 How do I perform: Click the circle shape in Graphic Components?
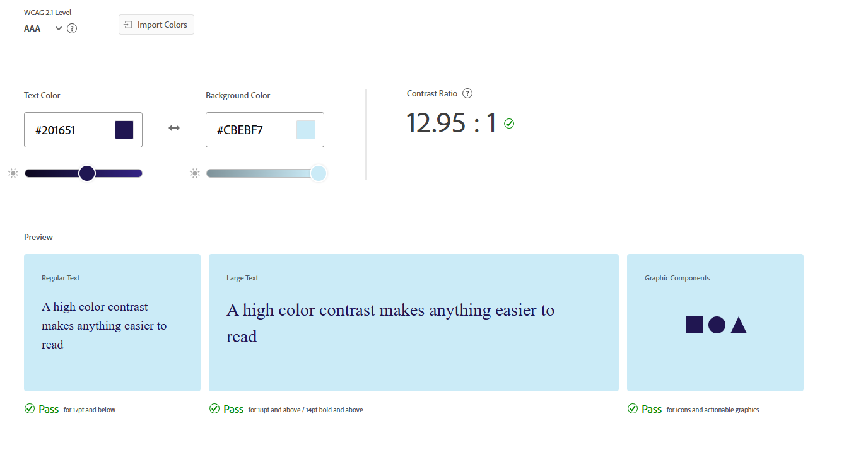pos(717,325)
